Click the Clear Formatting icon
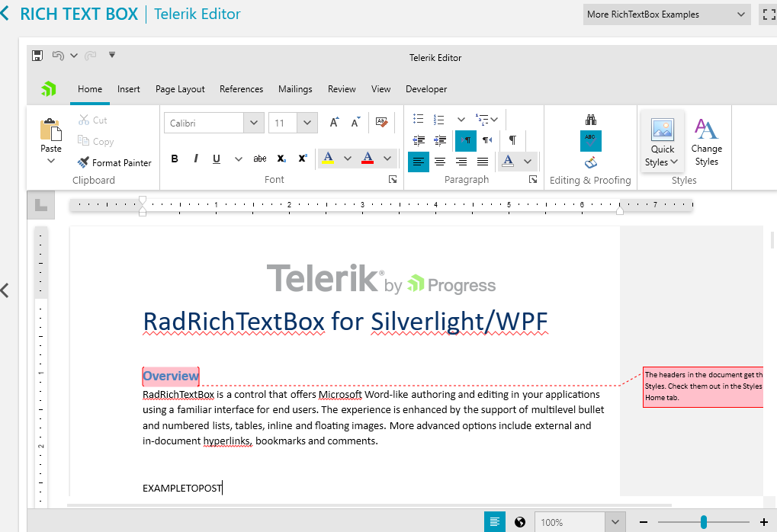This screenshot has width=777, height=532. click(382, 120)
